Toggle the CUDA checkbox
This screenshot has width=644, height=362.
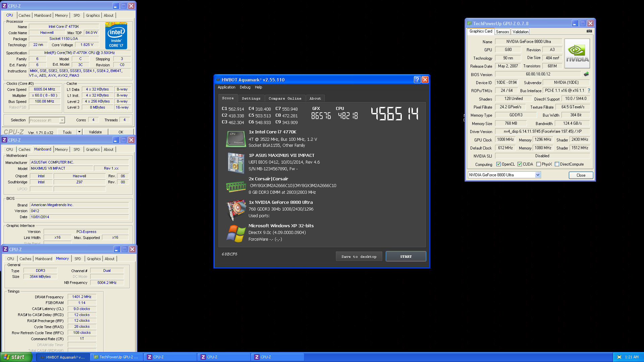(x=520, y=164)
